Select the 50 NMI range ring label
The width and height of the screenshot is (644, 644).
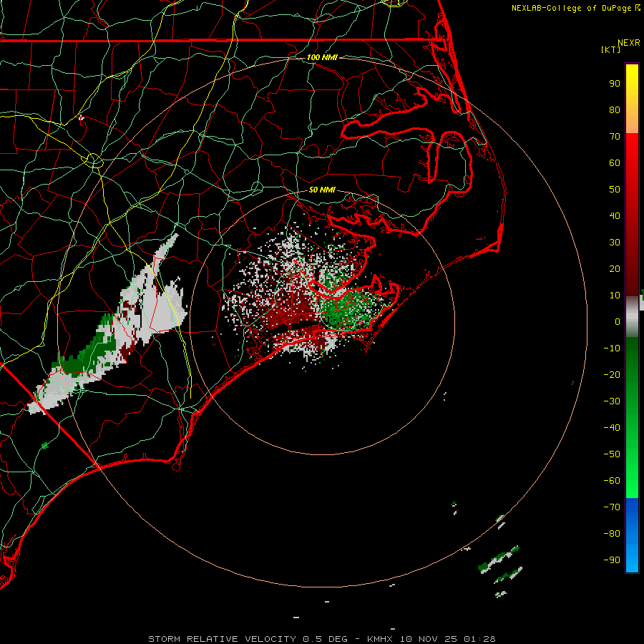(322, 190)
